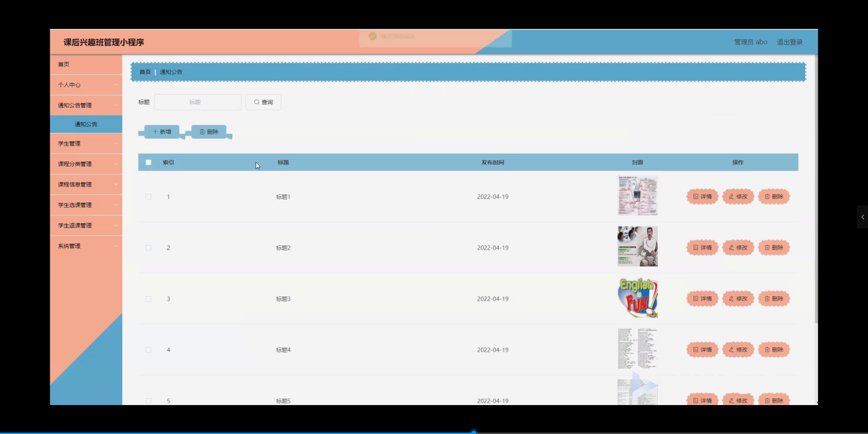868x434 pixels.
Task: Click 退出登录 to log out
Action: click(790, 42)
